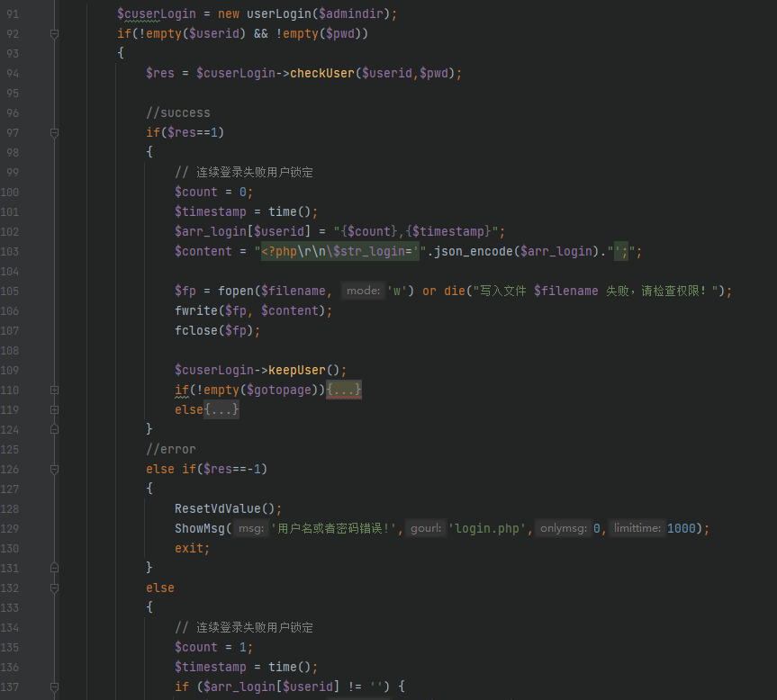The image size is (777, 700).
Task: Click the checkUser method call
Action: (322, 73)
